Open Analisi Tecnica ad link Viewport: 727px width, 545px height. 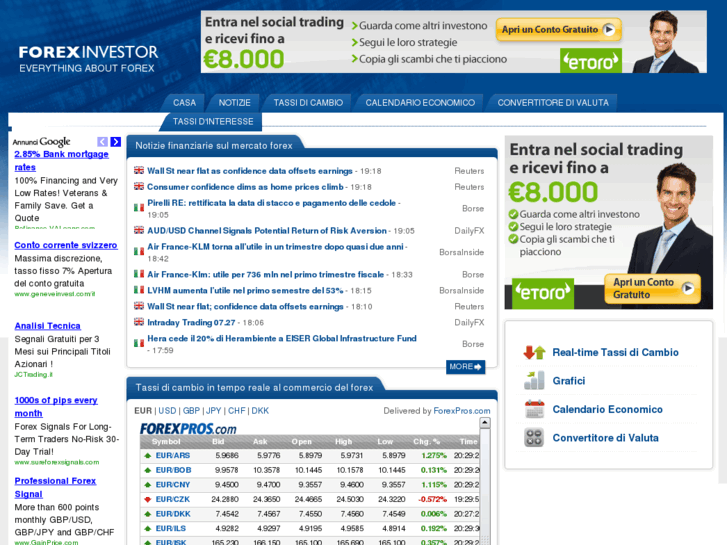tap(47, 326)
